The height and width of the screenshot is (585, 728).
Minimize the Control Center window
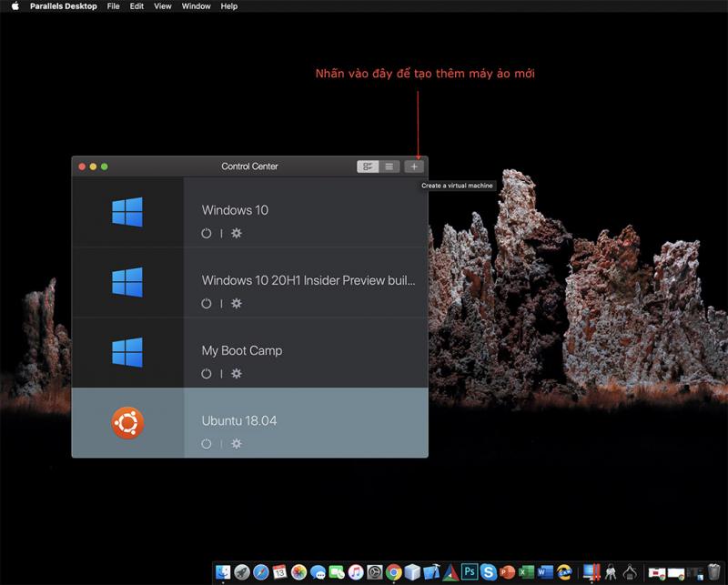click(x=94, y=166)
